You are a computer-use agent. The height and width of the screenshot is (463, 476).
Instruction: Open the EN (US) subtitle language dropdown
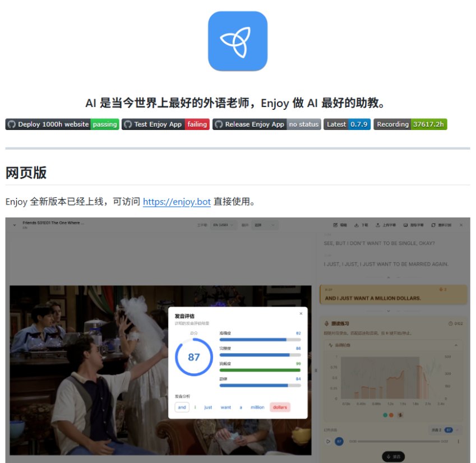(223, 225)
